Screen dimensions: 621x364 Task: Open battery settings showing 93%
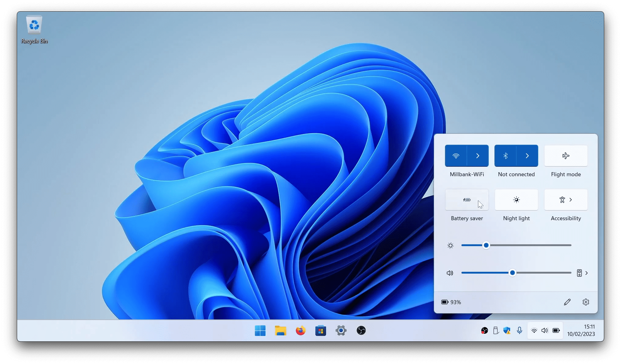pyautogui.click(x=451, y=302)
